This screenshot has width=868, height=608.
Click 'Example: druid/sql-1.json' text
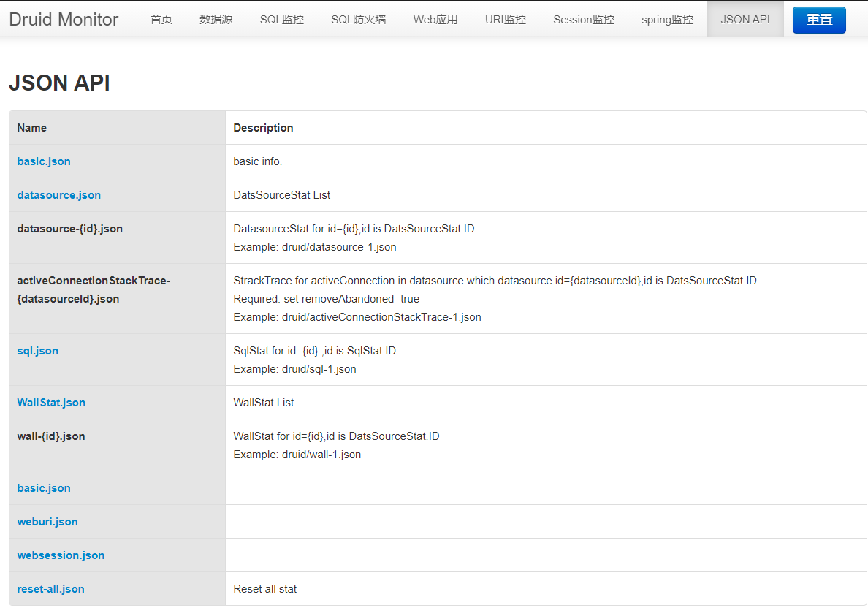[294, 369]
